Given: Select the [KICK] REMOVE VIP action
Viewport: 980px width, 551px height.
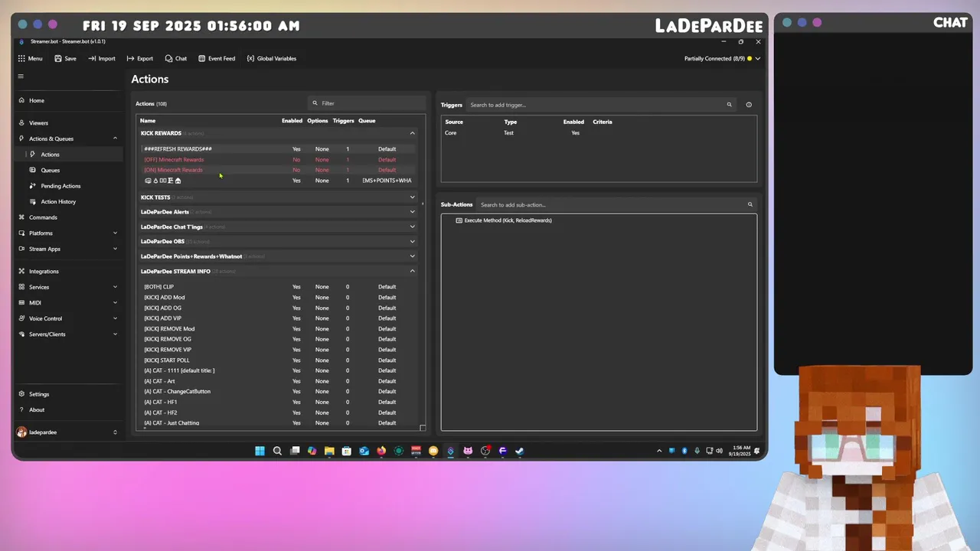Looking at the screenshot, I should [x=279, y=350].
